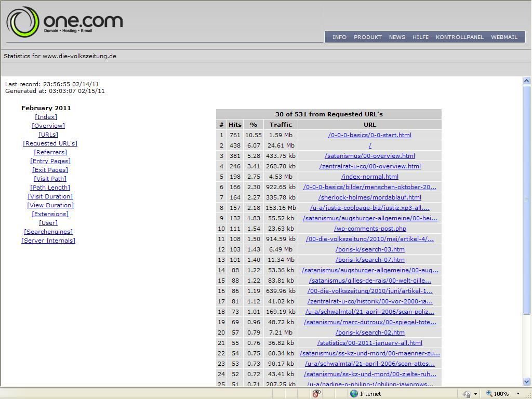The image size is (532, 399).
Task: Open the [Path Length] link
Action: pyautogui.click(x=50, y=187)
